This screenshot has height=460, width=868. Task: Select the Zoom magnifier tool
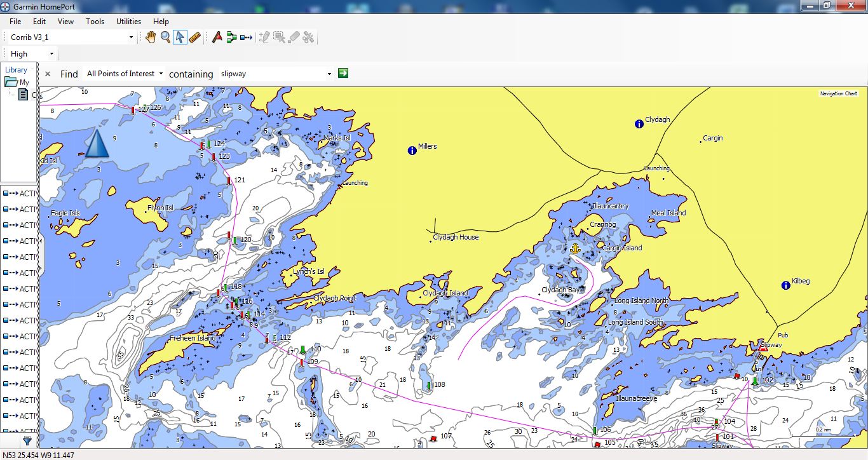[165, 37]
